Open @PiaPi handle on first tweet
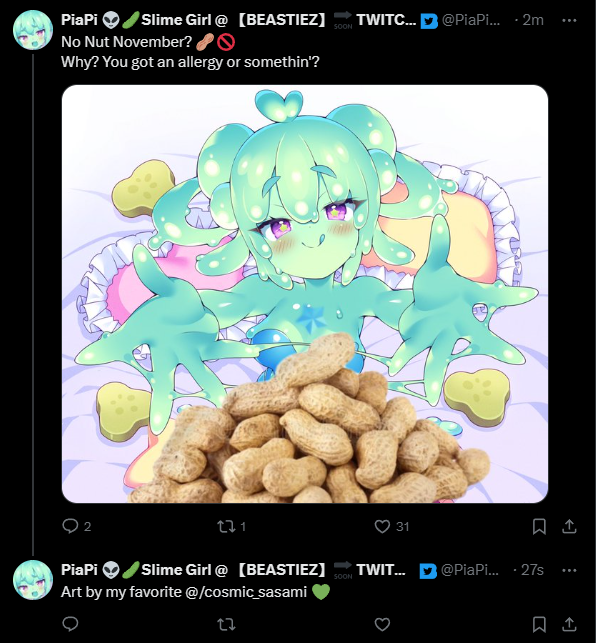Screen dimensions: 596x643 [471, 20]
